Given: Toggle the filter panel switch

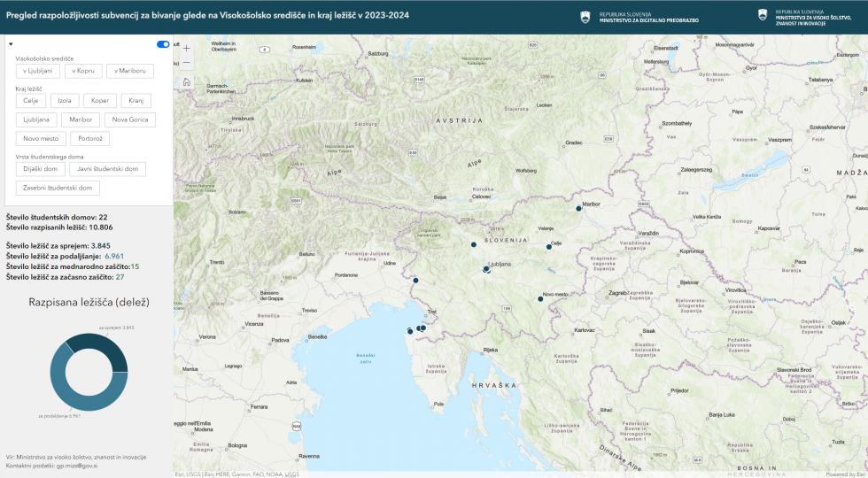Looking at the screenshot, I should 163,44.
